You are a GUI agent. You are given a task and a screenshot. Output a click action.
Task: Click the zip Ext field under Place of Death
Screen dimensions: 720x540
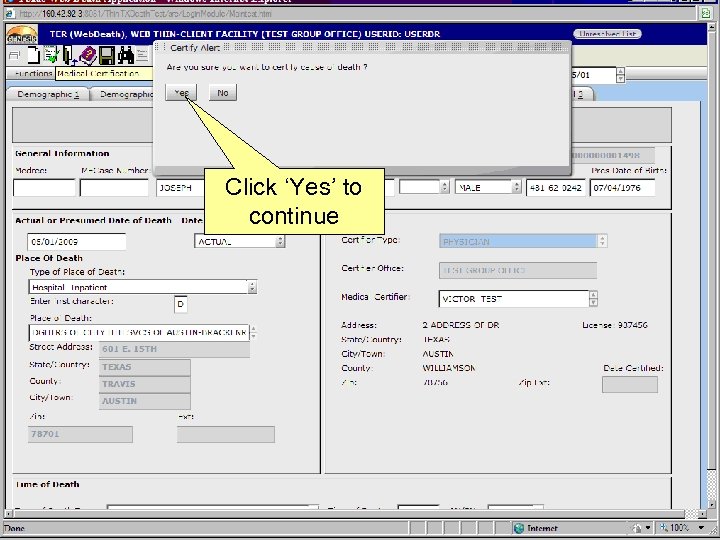(x=226, y=434)
